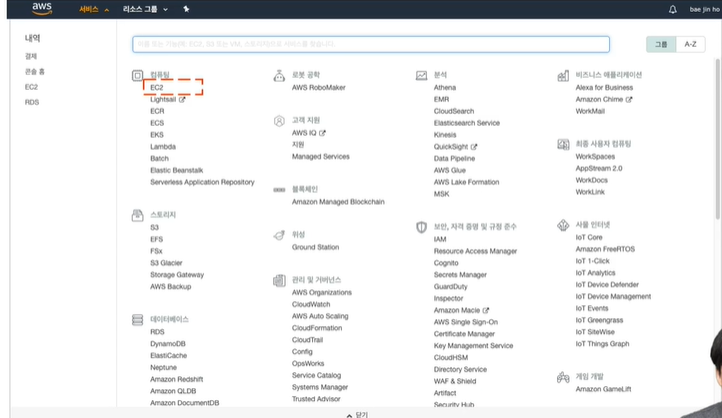Focus the service search field
Image resolution: width=722 pixels, height=418 pixels.
pyautogui.click(x=371, y=44)
